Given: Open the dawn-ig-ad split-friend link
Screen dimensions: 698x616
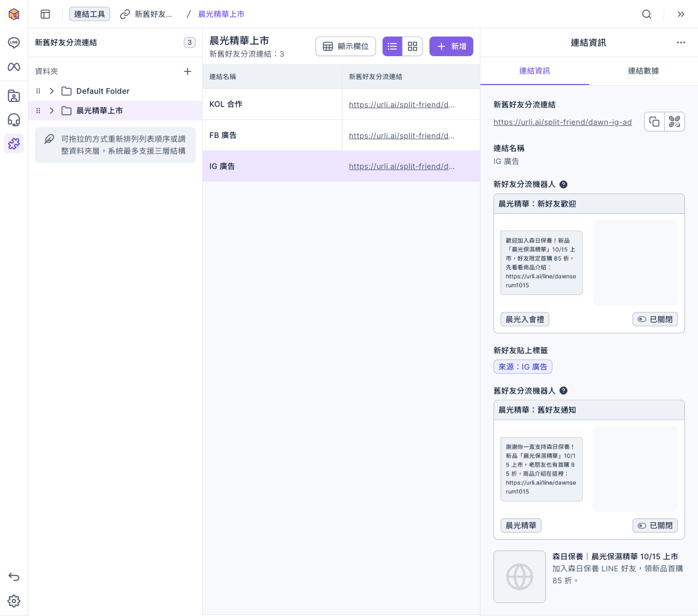Looking at the screenshot, I should tap(563, 122).
